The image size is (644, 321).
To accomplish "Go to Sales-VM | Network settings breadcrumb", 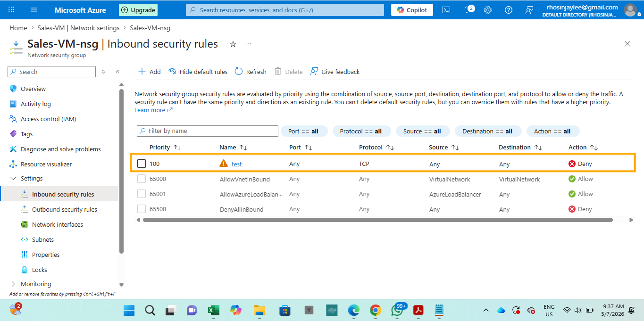I will pyautogui.click(x=79, y=28).
